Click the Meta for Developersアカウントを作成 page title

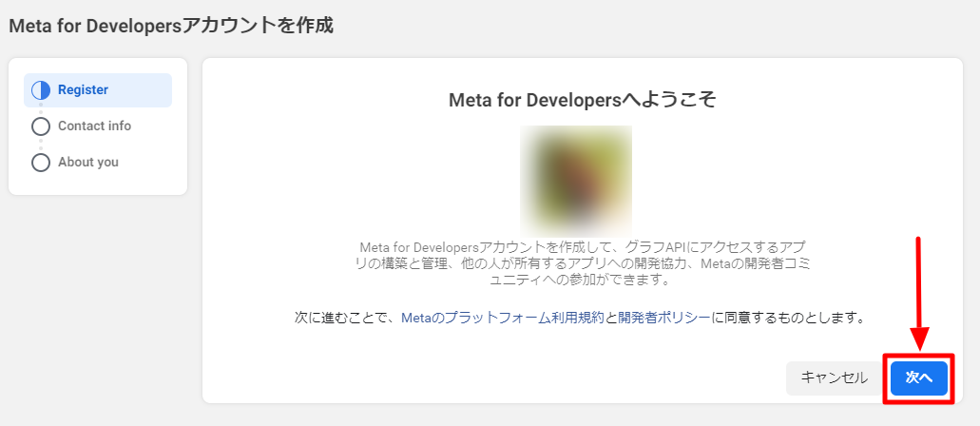tap(171, 26)
